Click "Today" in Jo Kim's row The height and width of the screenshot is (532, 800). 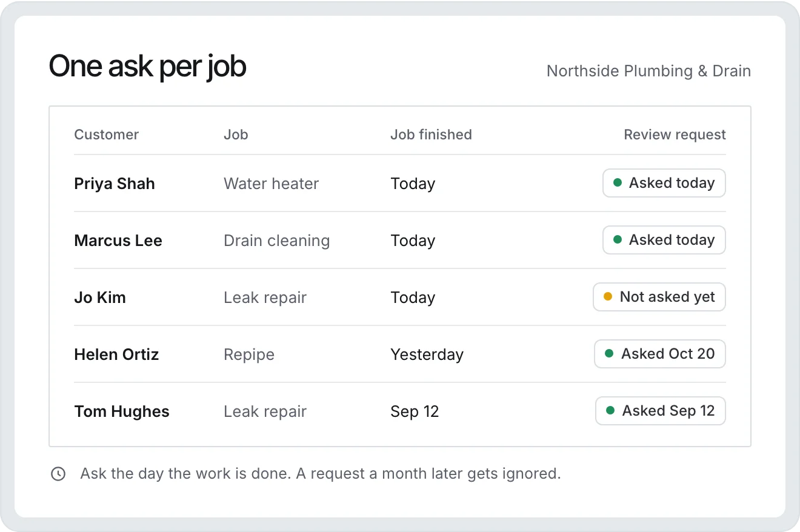pos(413,298)
